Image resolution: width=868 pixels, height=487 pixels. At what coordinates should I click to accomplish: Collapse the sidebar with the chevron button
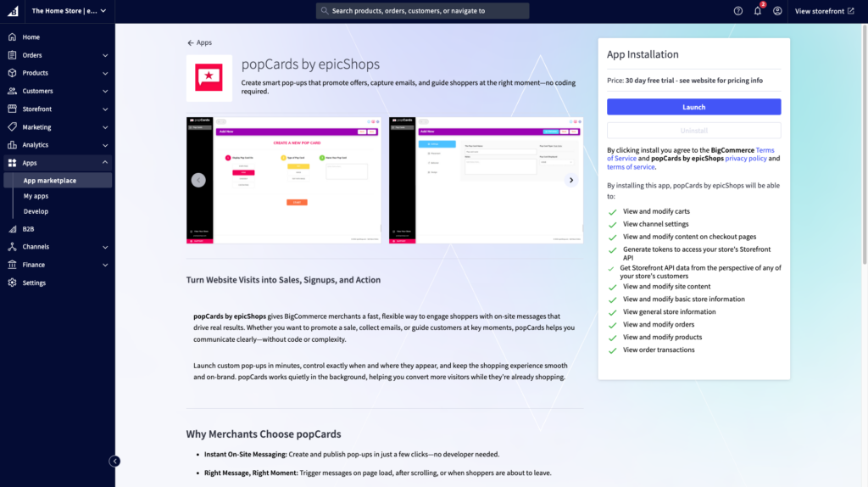(114, 461)
